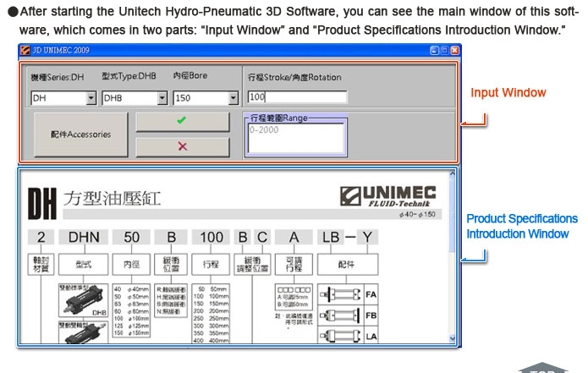Image resolution: width=588 pixels, height=373 pixels.
Task: Click the large 'DH' series heading
Action: [x=42, y=204]
